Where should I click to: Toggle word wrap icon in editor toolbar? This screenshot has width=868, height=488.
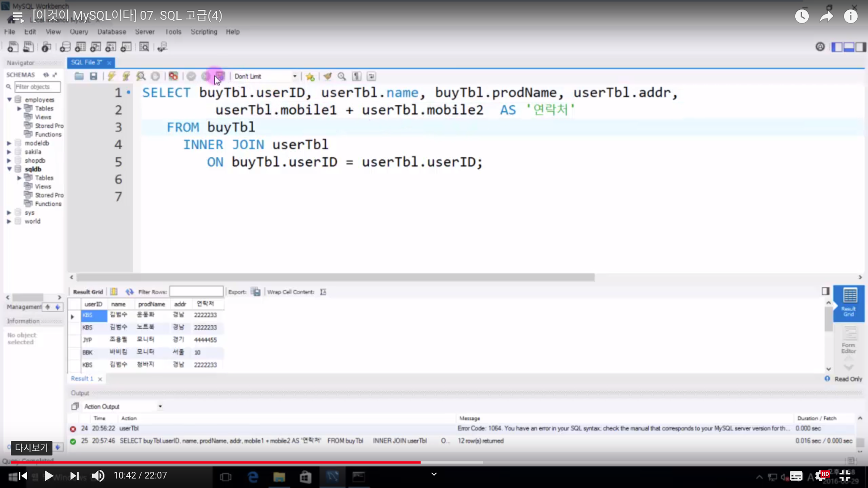click(x=371, y=76)
